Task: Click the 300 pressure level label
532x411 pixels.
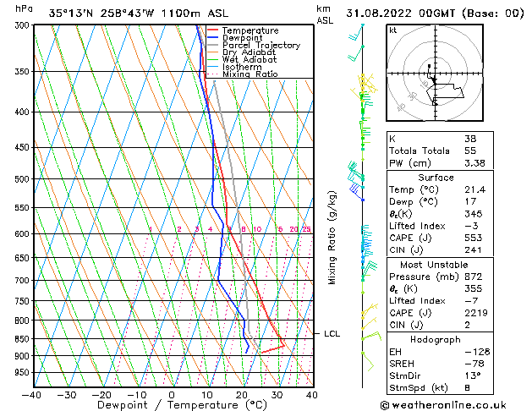Action: [x=24, y=25]
